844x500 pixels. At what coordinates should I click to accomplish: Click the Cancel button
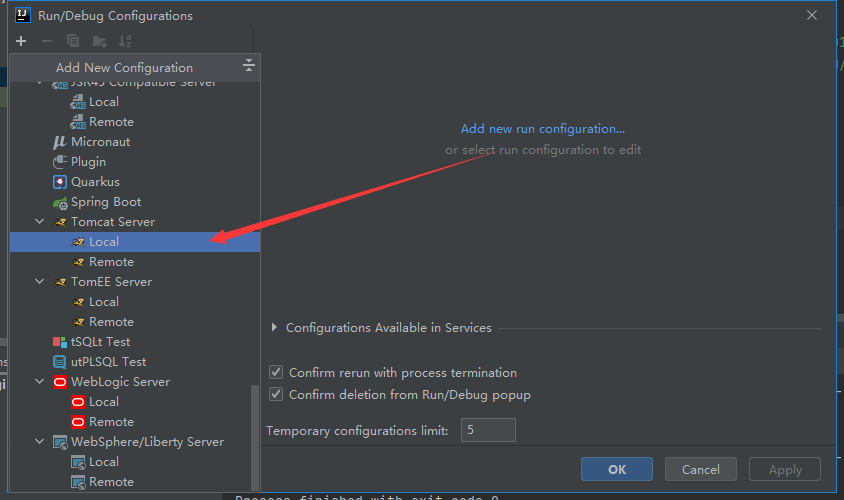point(700,469)
